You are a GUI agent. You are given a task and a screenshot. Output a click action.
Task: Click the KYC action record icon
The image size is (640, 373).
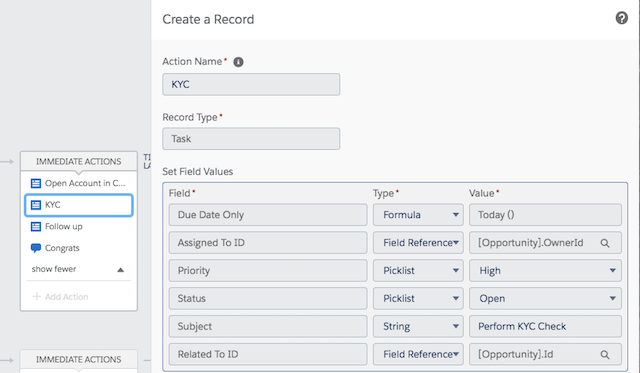(x=36, y=205)
